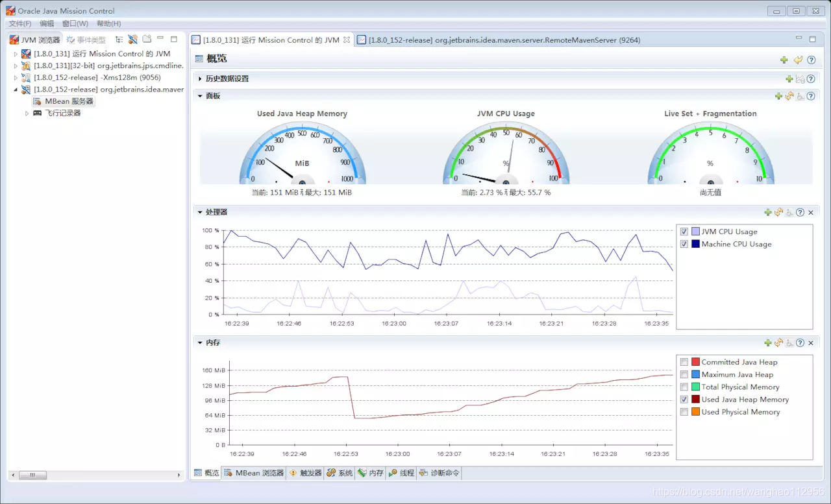
Task: Switch to the 系统 bottom tab
Action: [340, 473]
